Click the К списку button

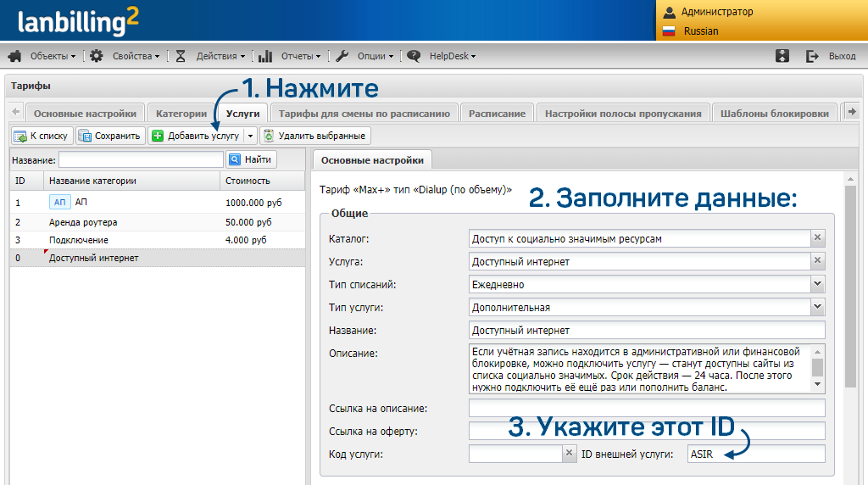point(41,136)
